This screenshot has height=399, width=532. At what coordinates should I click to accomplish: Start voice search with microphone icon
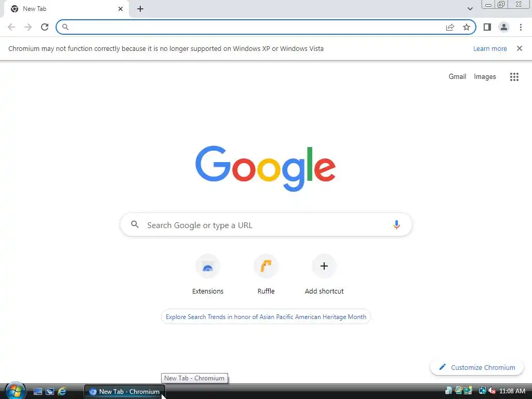(x=396, y=224)
